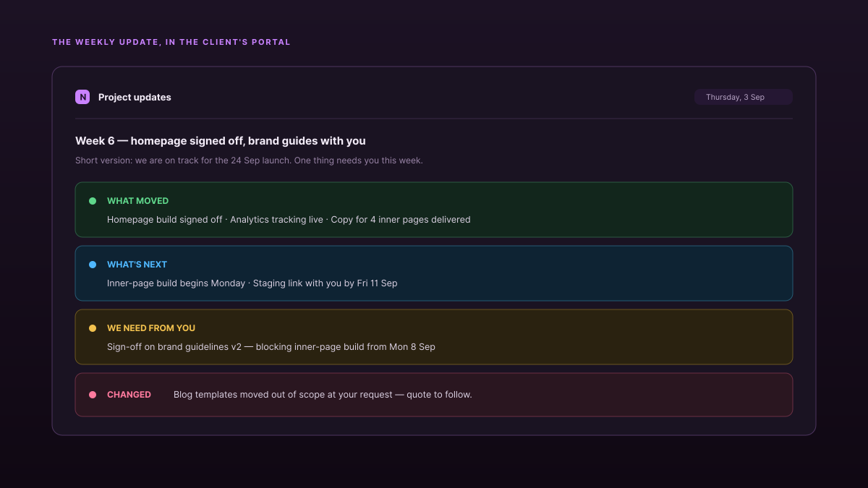Click the "WE NEED FROM YOU" label

pos(151,328)
